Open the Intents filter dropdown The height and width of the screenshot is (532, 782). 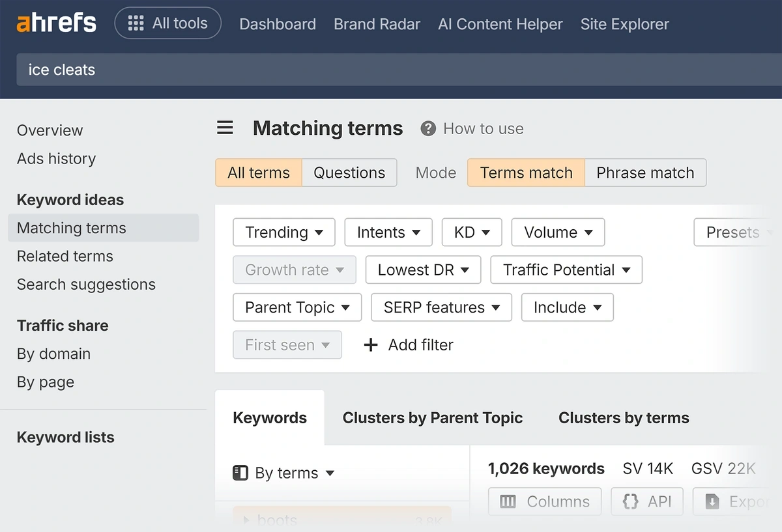tap(388, 232)
